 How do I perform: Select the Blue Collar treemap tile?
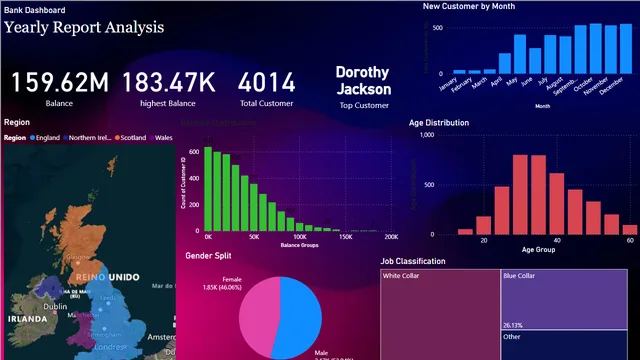point(564,299)
